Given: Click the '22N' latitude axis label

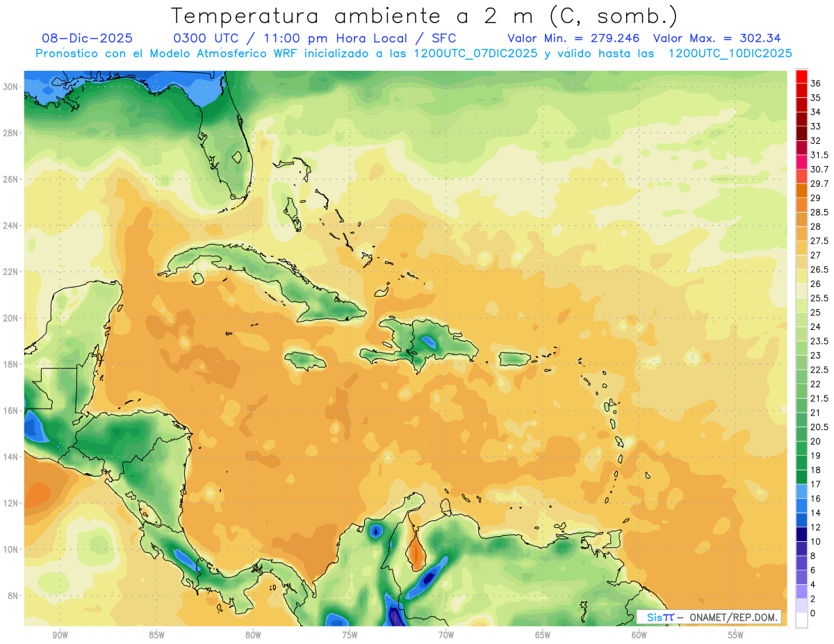Looking at the screenshot, I should pos(12,272).
